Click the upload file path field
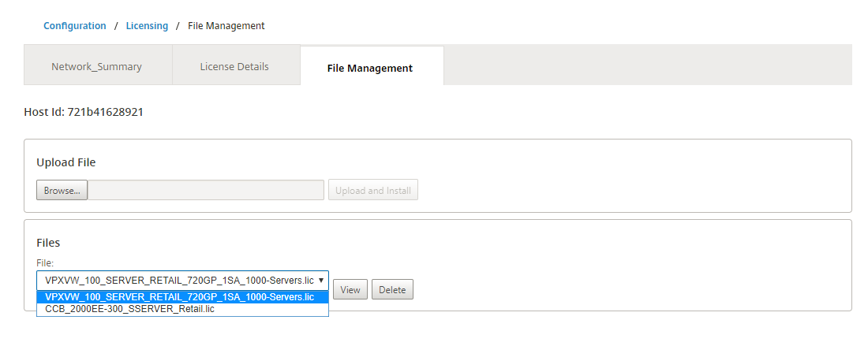The width and height of the screenshot is (868, 346). click(206, 190)
